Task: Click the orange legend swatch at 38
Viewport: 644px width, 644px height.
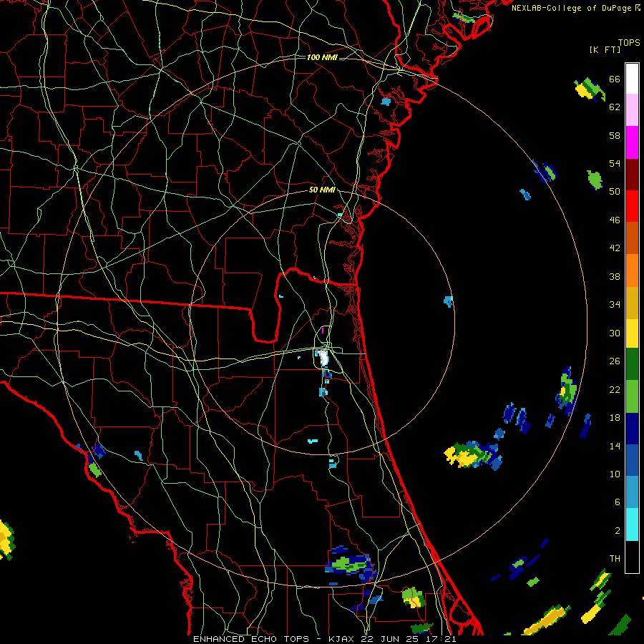Action: pos(632,270)
